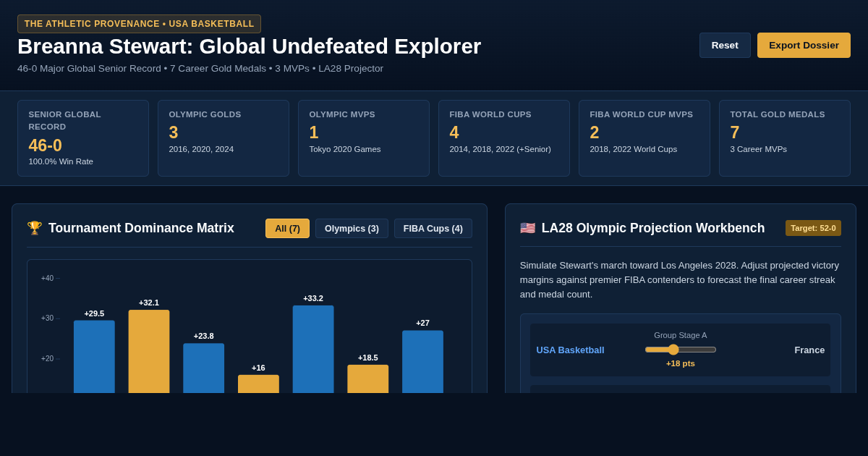Click the 2014, 2018, 2022 (+Senior) text
Screen dimensions: 868x456
coord(500,149)
